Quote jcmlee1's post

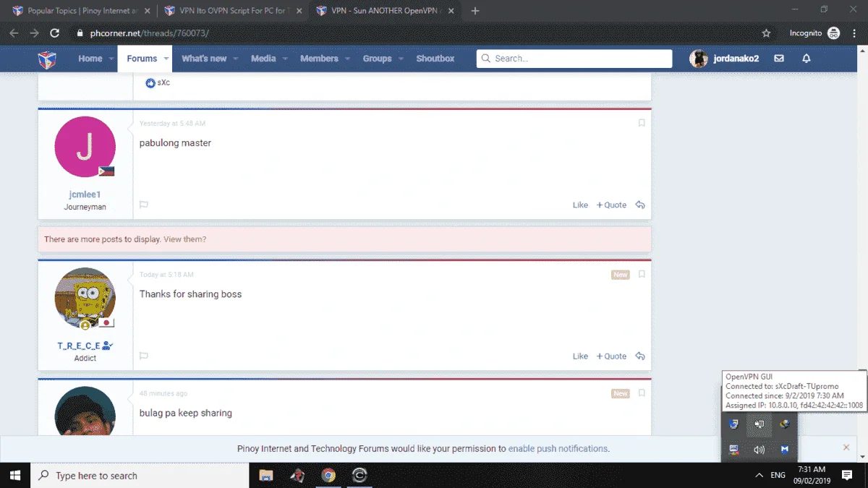[x=611, y=205]
